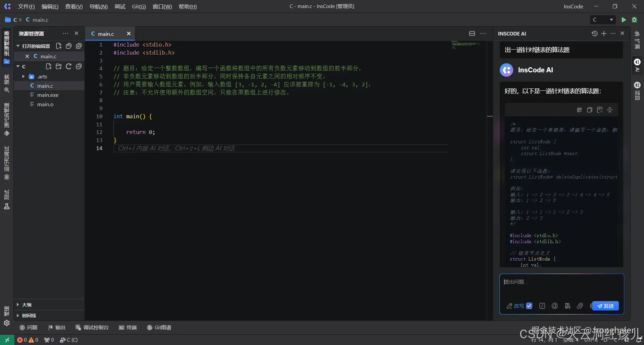Viewport: 644px width, 345px height.
Task: Close the main.c editor tab
Action: coord(128,34)
